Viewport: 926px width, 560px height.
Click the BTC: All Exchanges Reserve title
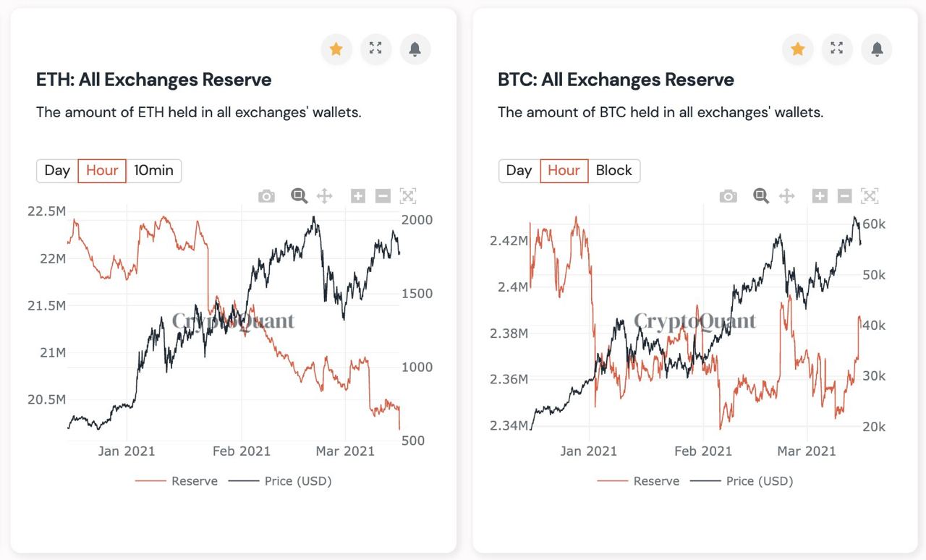pos(616,80)
